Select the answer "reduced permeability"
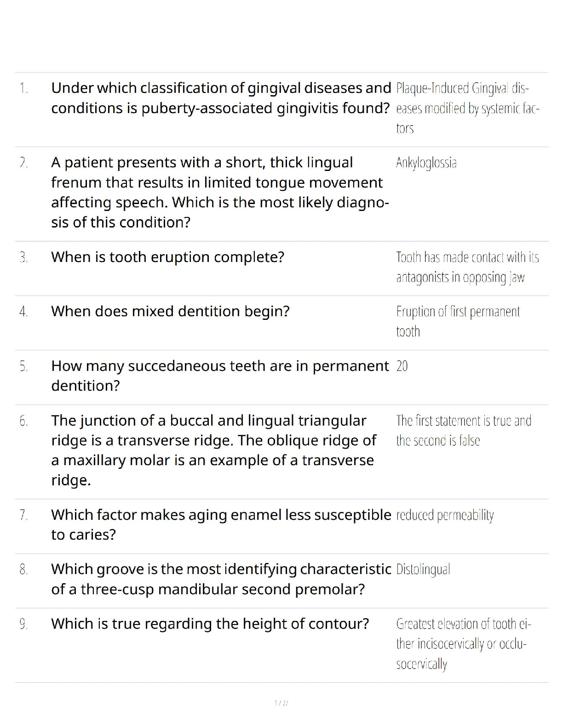Screen dimensions: 563x728 [444, 515]
